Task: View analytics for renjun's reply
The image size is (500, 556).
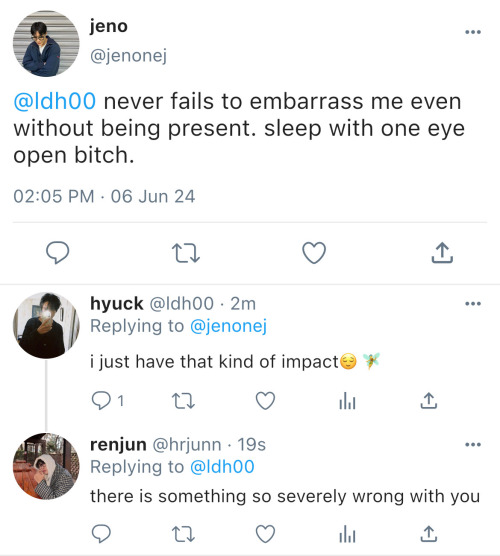Action: 347,534
